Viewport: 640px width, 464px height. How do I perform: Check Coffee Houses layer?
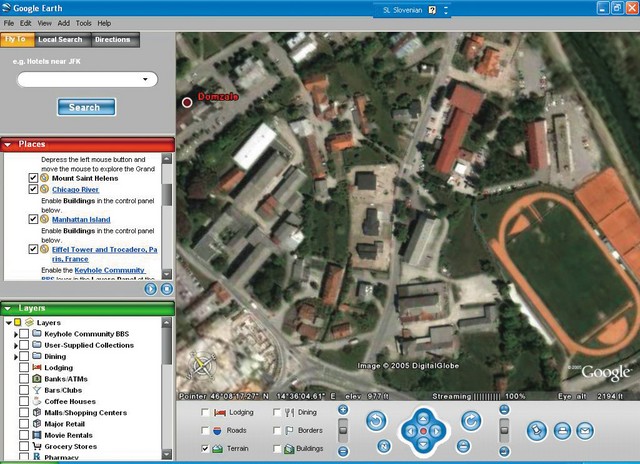pyautogui.click(x=24, y=402)
